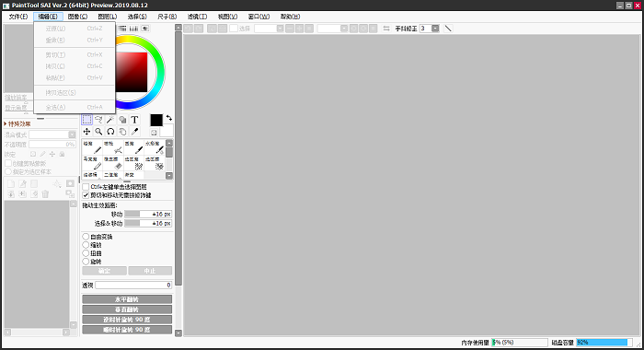The image size is (644, 350).
Task: Choose the 喷枪 airbrush preset
Action: (113, 147)
